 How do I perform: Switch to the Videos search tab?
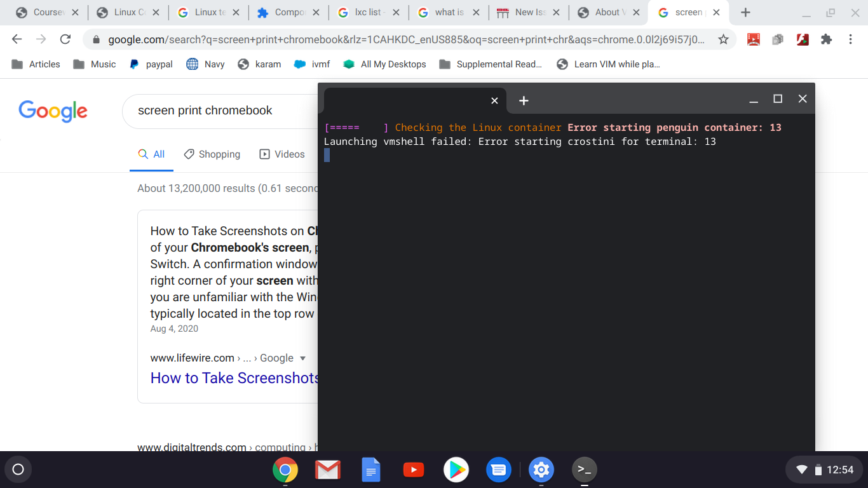pyautogui.click(x=282, y=154)
